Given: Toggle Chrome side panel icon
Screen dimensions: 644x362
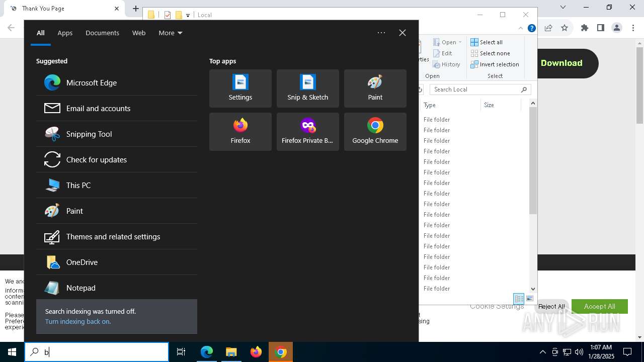Looking at the screenshot, I should click(x=601, y=28).
